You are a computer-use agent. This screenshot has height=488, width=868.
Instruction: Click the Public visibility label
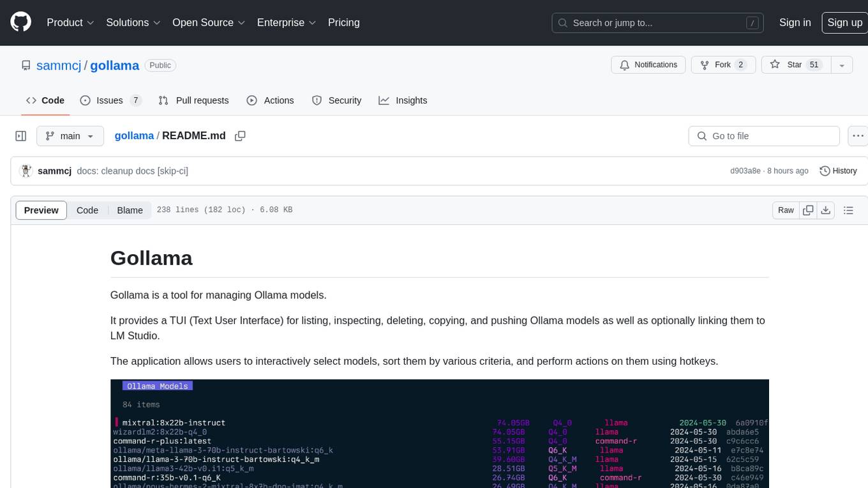pyautogui.click(x=160, y=65)
